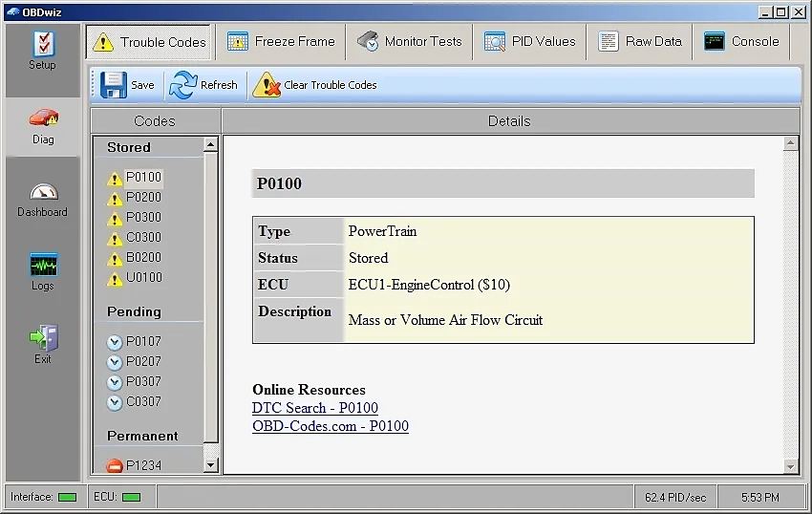Open the Setup section in sidebar
The width and height of the screenshot is (812, 514).
[x=42, y=51]
